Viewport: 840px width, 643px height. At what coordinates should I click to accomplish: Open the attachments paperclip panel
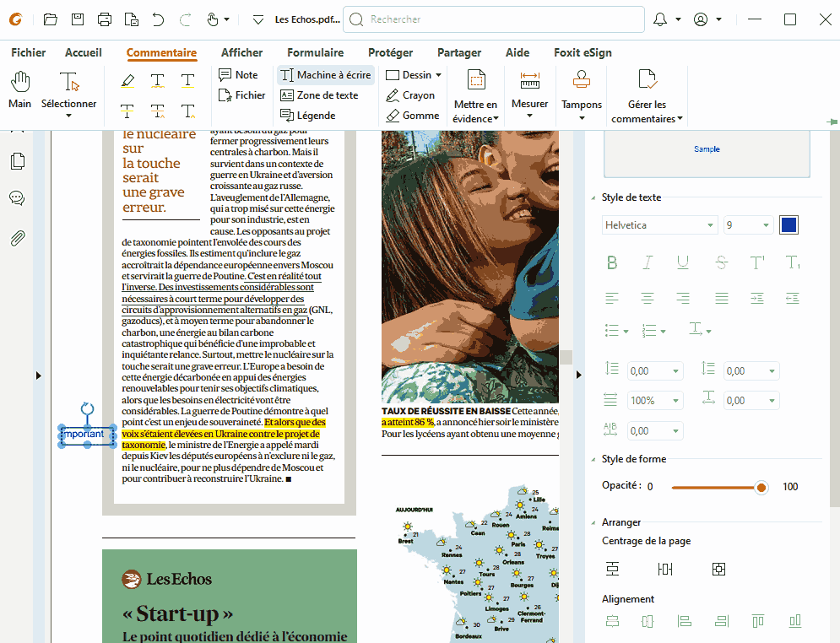point(18,238)
